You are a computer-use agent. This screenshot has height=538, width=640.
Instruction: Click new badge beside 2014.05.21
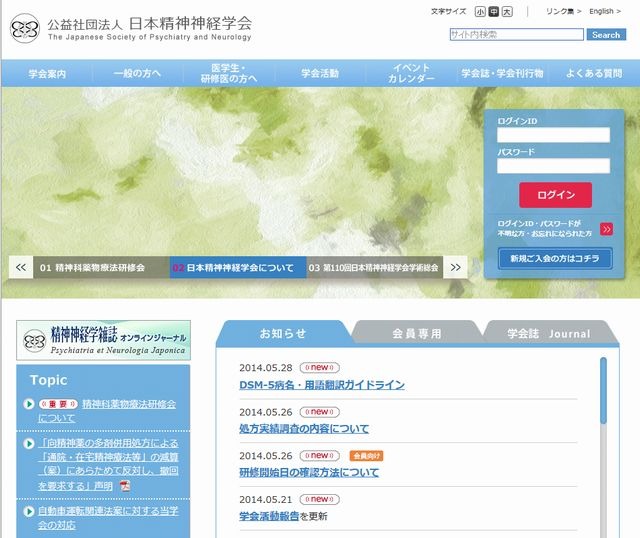click(320, 499)
